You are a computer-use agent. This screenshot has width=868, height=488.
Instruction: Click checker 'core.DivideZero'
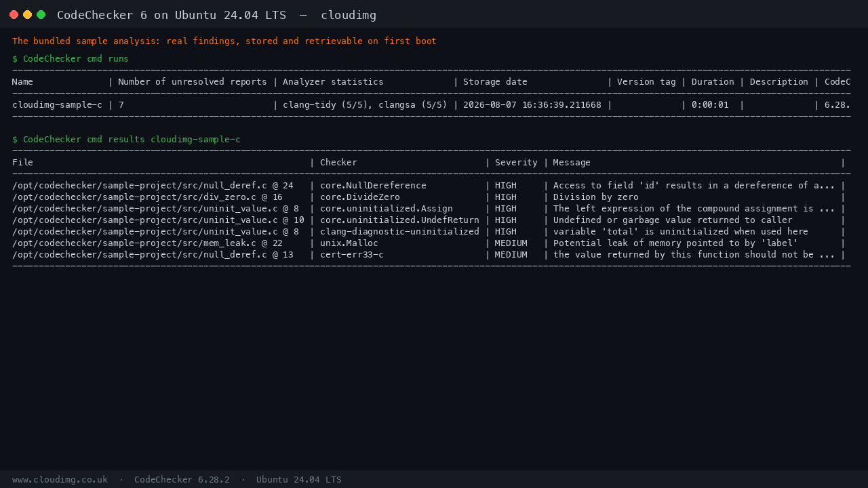(x=360, y=197)
